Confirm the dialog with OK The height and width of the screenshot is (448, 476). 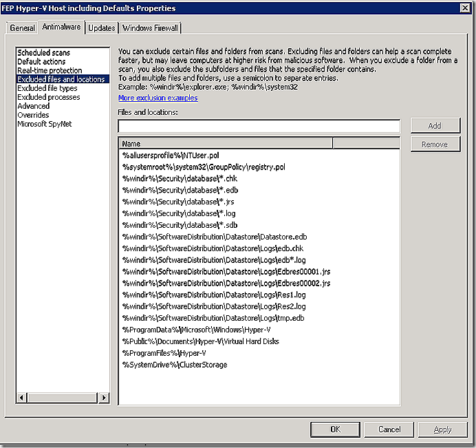(x=335, y=429)
